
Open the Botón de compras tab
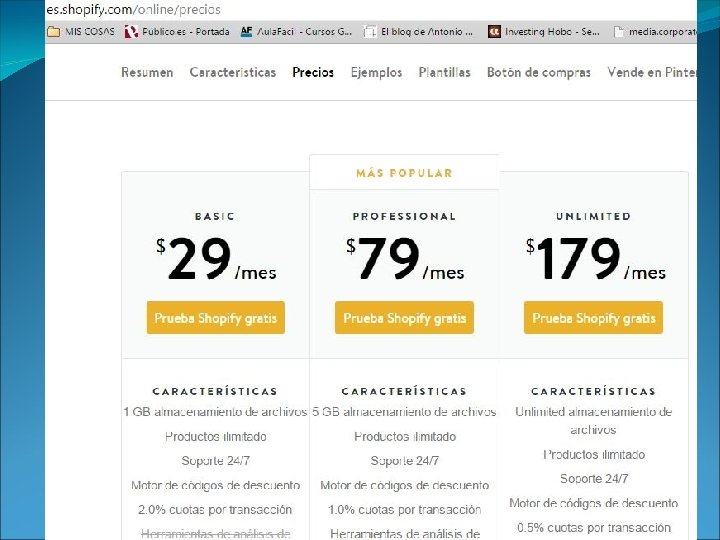[539, 72]
